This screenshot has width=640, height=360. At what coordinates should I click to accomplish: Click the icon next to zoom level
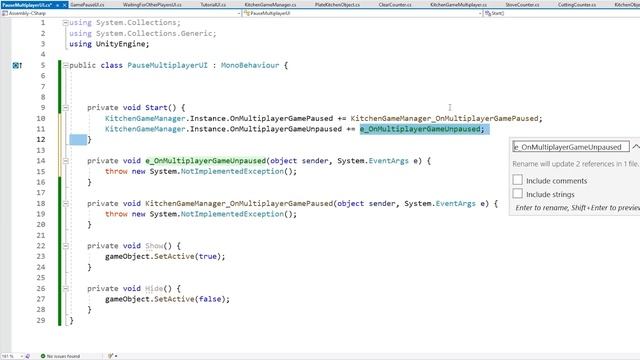coord(28,356)
